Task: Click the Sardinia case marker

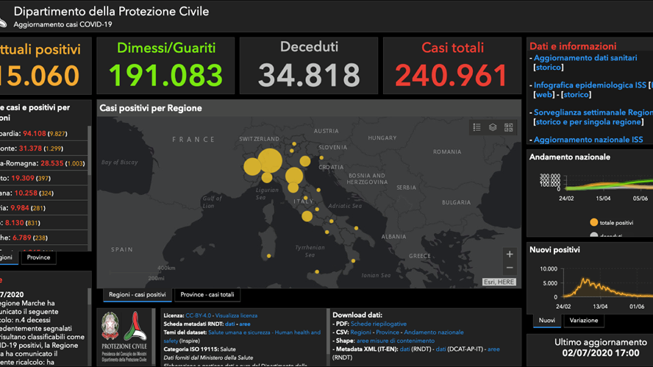Action: point(269,256)
